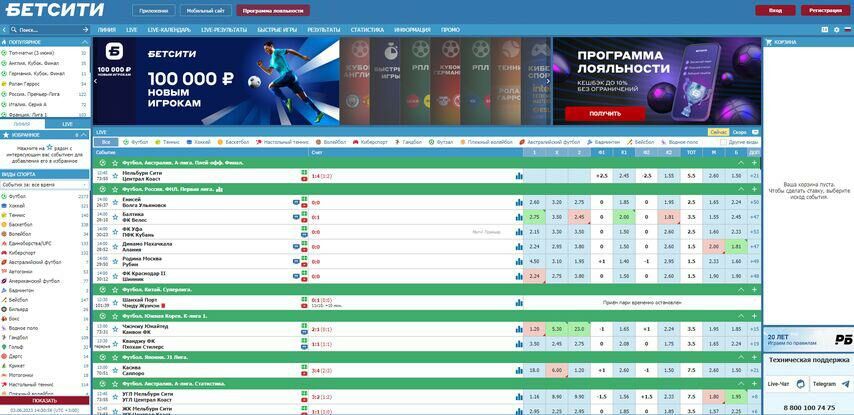
Task: Toggle the Другие виды checkbox
Action: [724, 142]
